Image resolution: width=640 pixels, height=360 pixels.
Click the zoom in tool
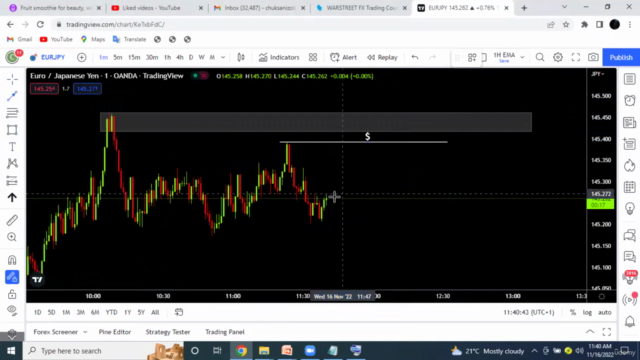tap(12, 237)
